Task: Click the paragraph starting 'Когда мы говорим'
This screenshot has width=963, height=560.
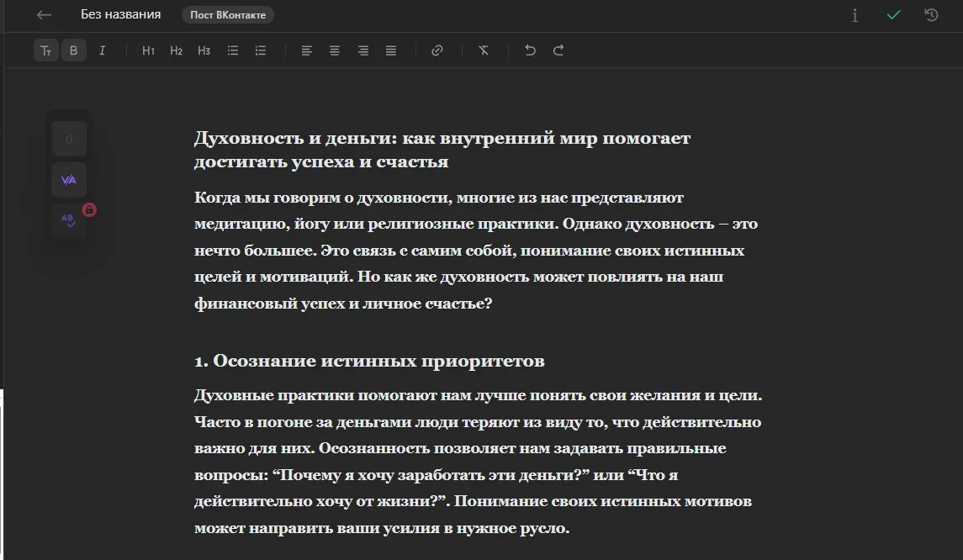Action: [476, 251]
